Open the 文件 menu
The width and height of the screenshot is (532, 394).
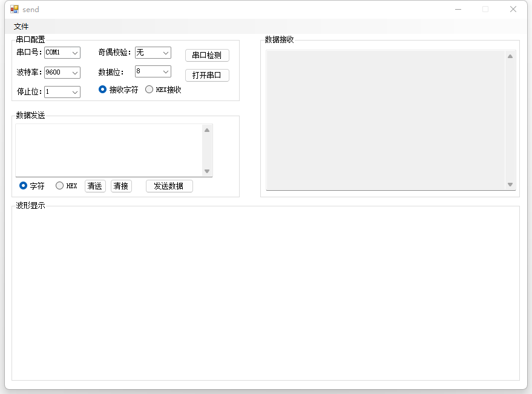click(21, 27)
